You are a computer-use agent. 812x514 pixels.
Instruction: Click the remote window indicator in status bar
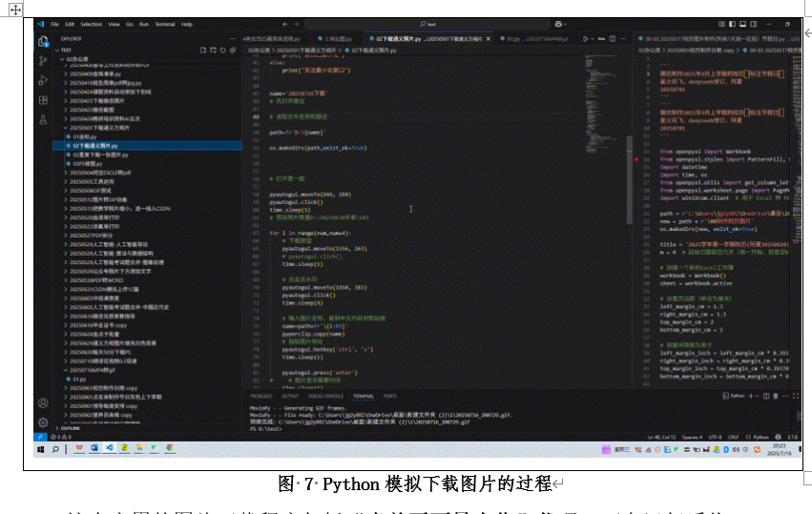click(x=40, y=437)
